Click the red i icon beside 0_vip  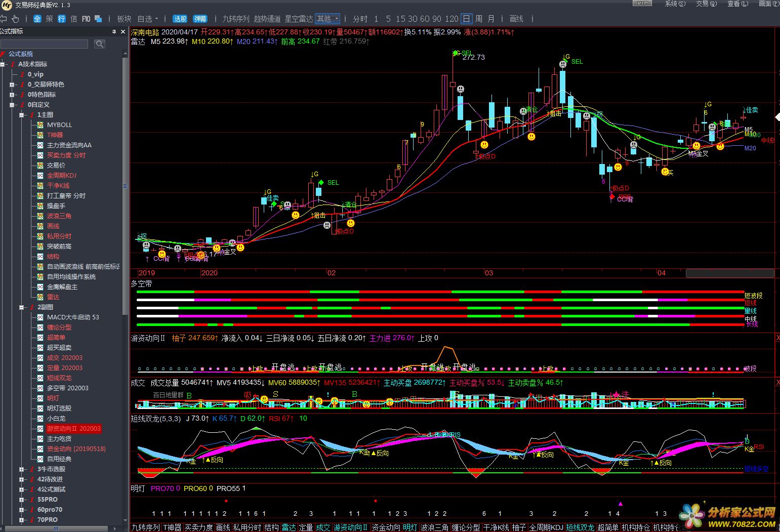22,74
